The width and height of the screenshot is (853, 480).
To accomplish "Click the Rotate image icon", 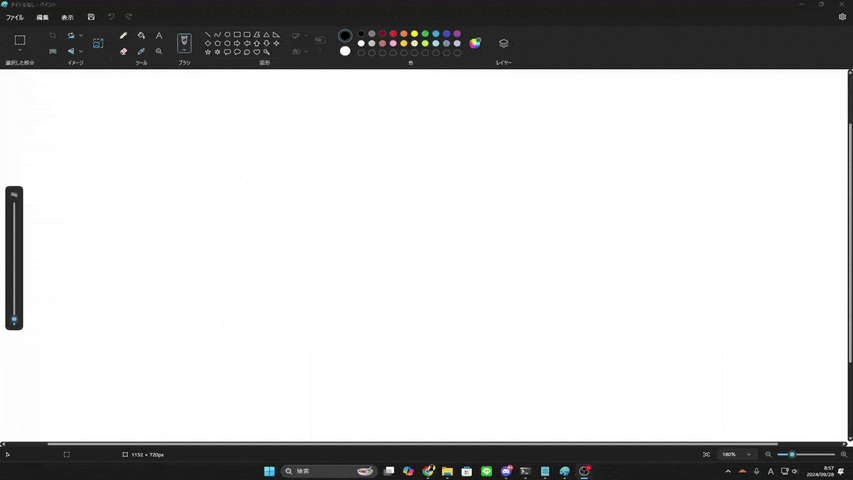I will pyautogui.click(x=71, y=35).
